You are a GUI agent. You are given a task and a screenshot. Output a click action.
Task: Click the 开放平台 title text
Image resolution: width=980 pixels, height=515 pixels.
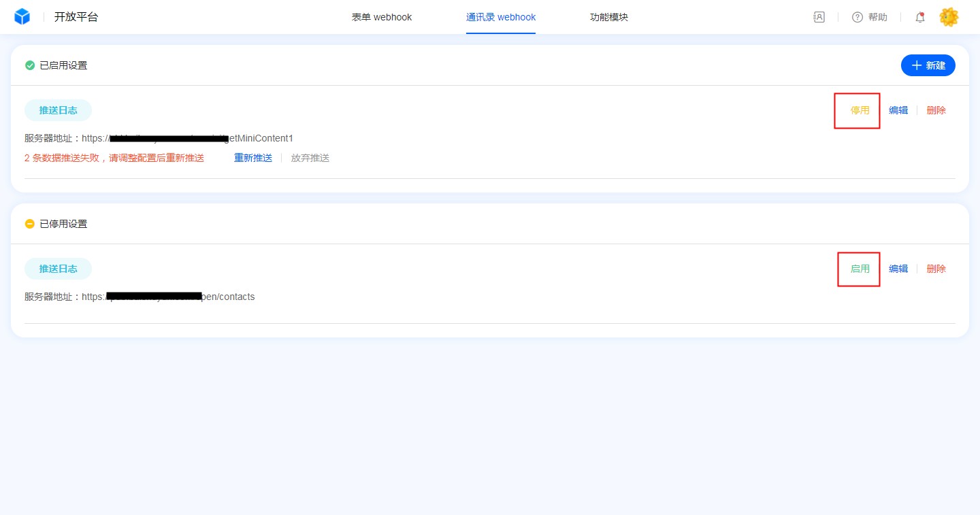[x=76, y=17]
